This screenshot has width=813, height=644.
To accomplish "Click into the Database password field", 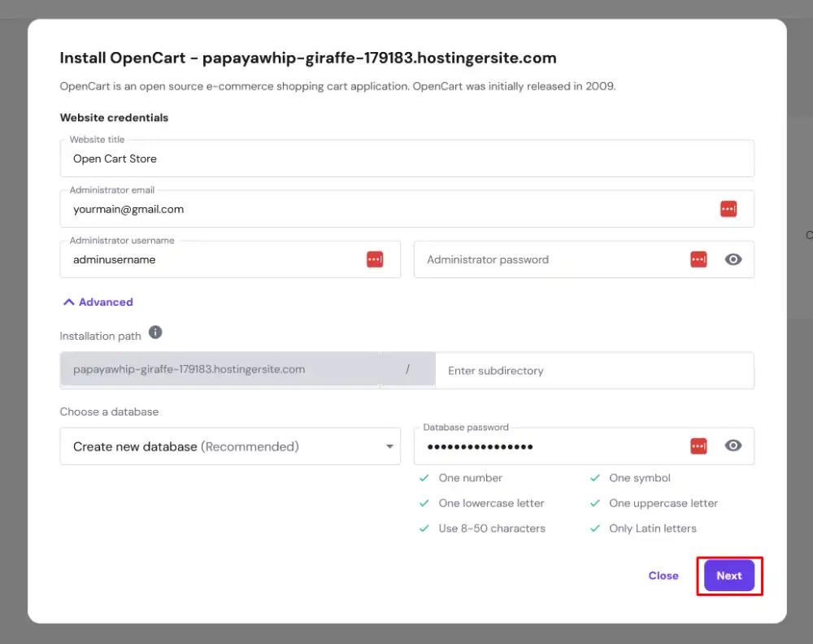I will click(584, 446).
